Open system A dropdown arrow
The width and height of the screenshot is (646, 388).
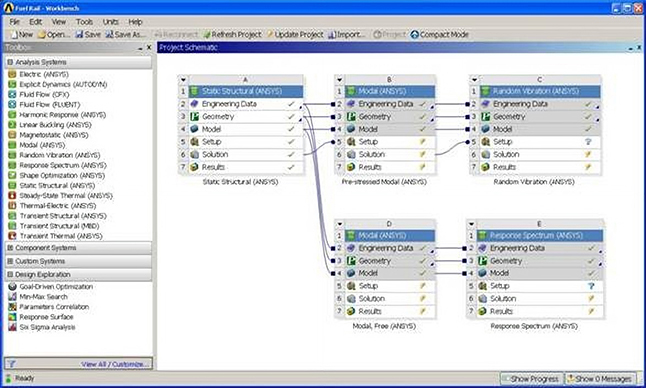183,79
